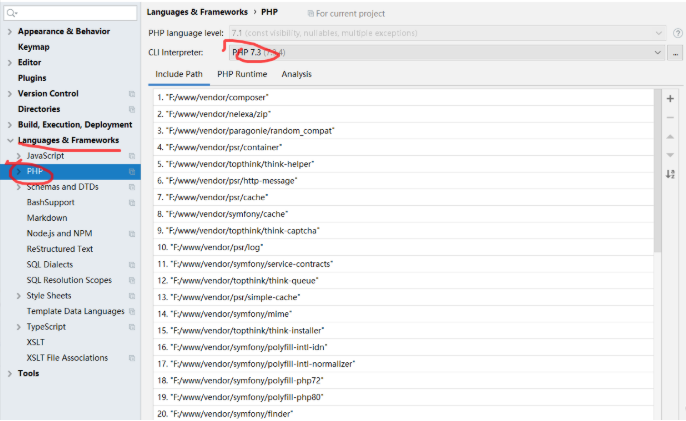Click Languages & Frameworks breadcrumb
This screenshot has width=686, height=421.
pos(197,12)
